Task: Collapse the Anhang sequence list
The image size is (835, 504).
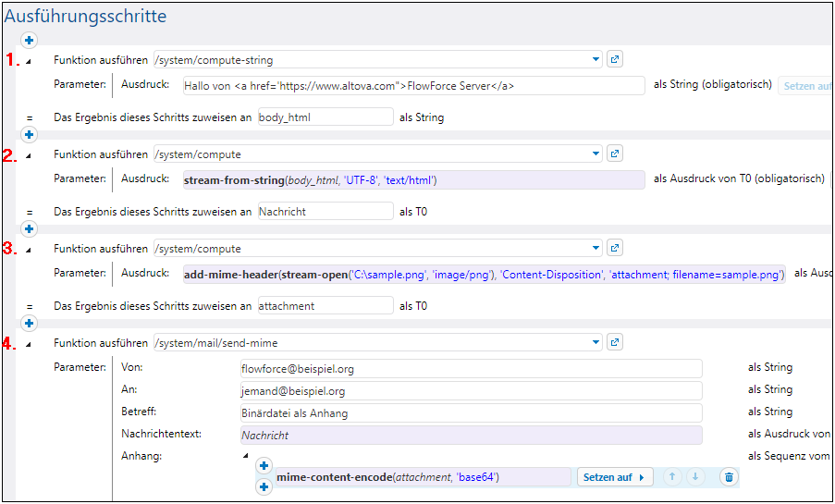Action: click(x=245, y=455)
